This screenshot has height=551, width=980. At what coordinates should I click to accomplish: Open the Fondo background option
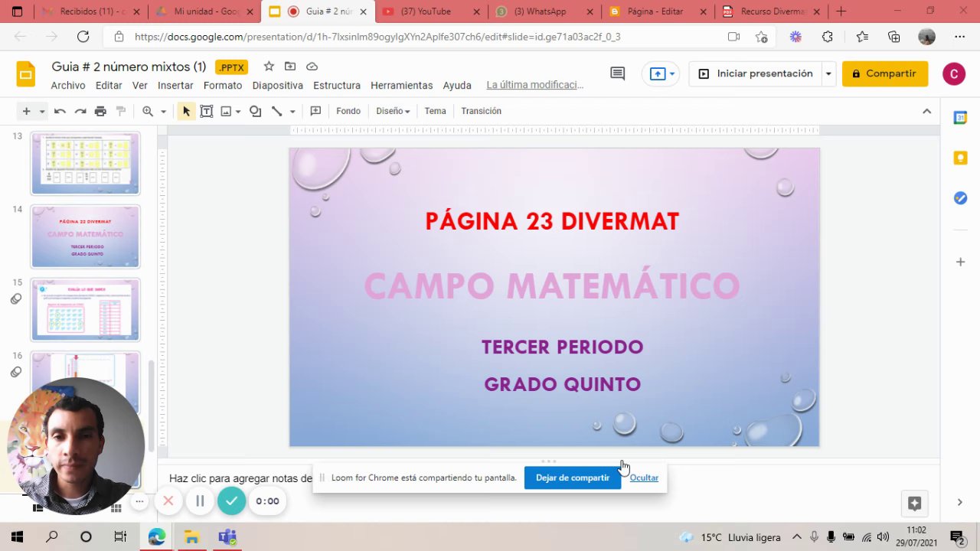[x=348, y=111]
